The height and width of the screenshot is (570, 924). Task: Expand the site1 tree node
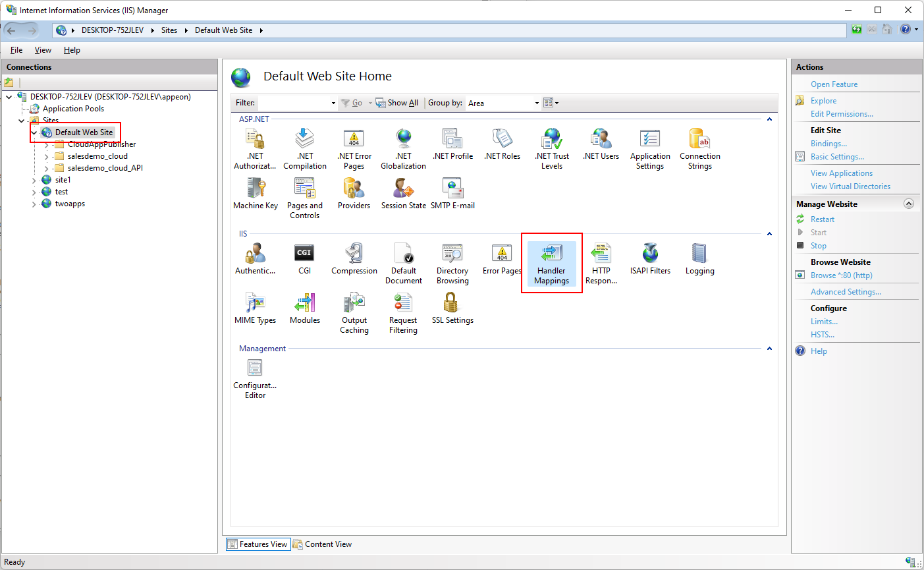coord(34,181)
